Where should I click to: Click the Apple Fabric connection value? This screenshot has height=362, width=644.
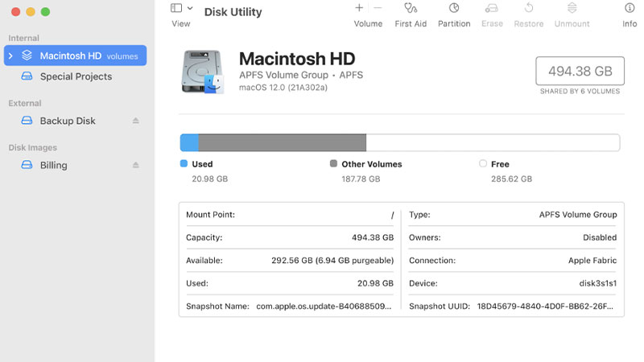(592, 260)
